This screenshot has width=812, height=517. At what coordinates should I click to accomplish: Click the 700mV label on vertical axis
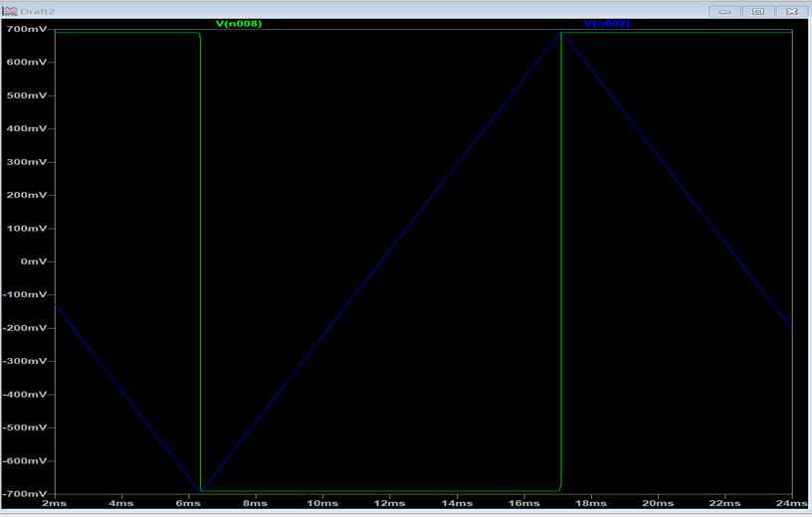pyautogui.click(x=24, y=29)
